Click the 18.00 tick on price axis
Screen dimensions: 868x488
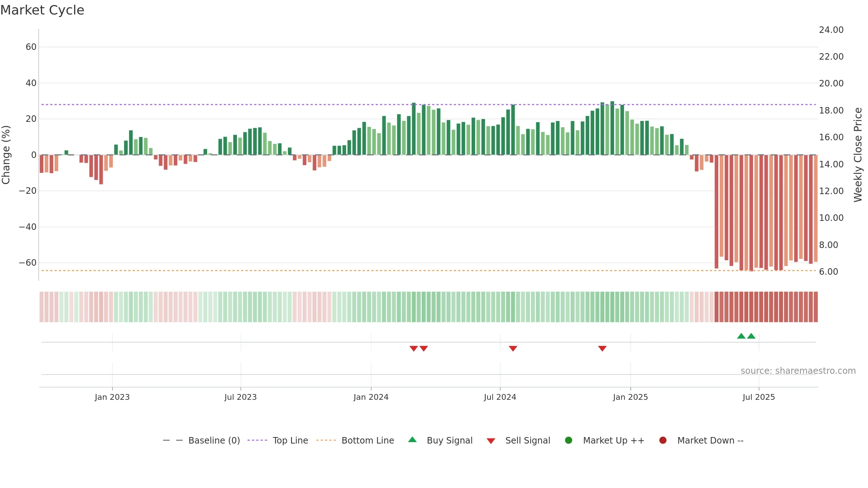point(831,111)
